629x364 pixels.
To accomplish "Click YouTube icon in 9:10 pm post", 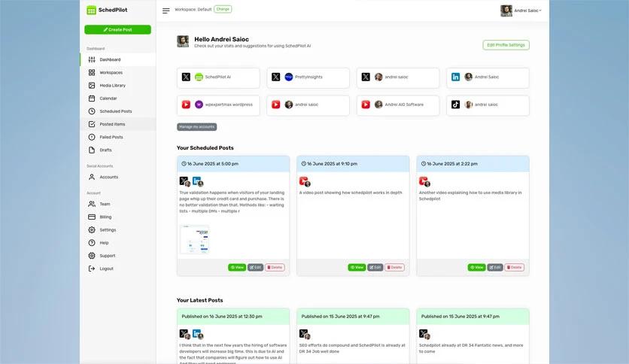I will pos(304,180).
